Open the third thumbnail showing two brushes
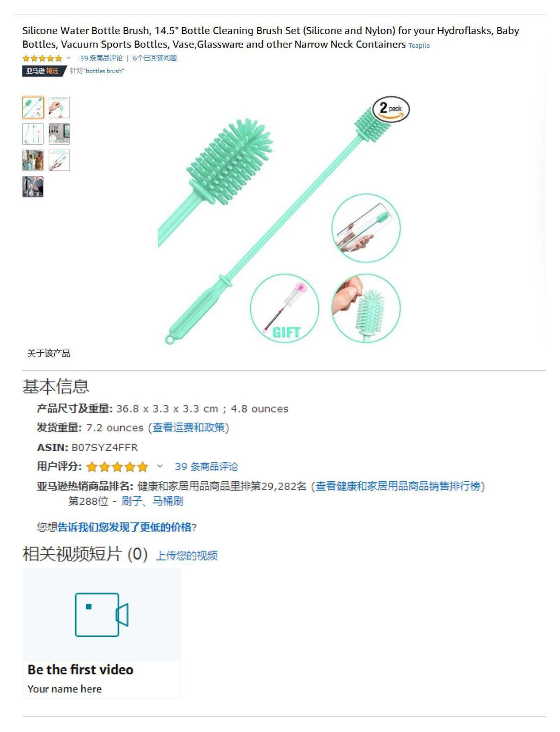The image size is (560, 732). (33, 134)
